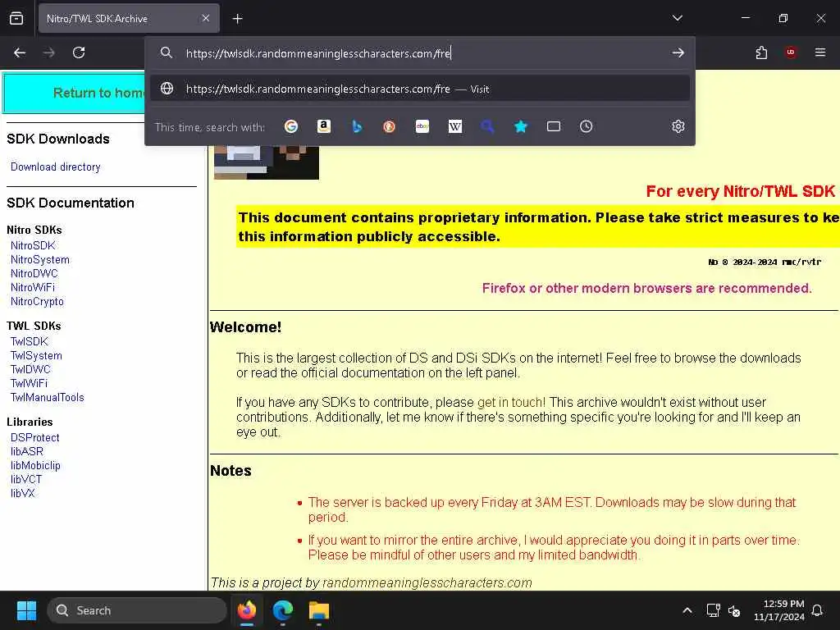Open the libVCT library link
Screen dimensions: 840x630
tap(26, 479)
